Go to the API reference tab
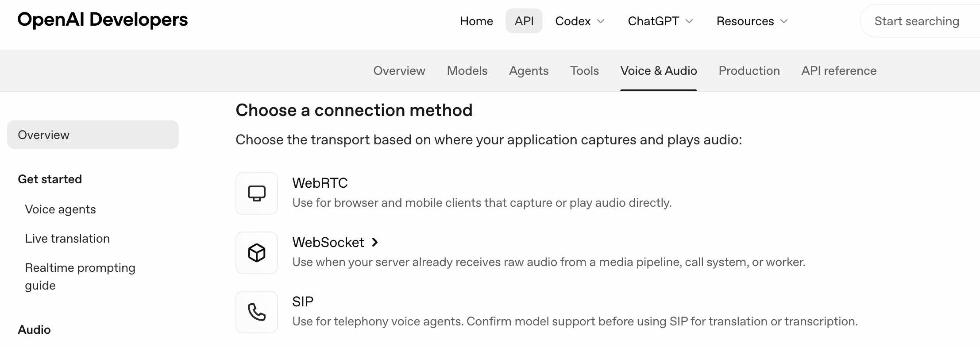 coord(839,71)
